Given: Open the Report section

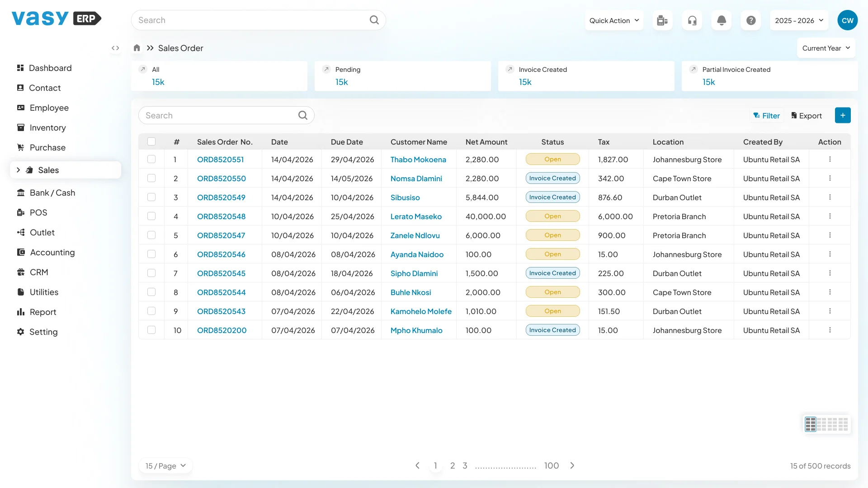Looking at the screenshot, I should [x=42, y=312].
